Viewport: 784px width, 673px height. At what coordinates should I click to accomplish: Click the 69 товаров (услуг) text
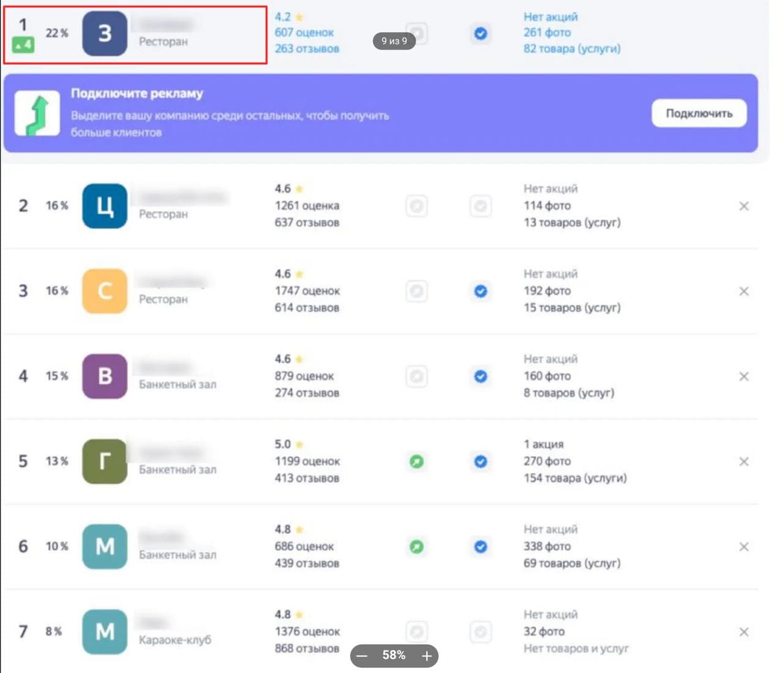click(572, 563)
